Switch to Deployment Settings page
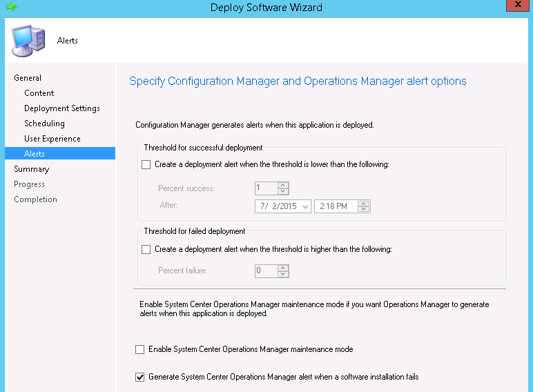This screenshot has width=533, height=392. (x=62, y=108)
